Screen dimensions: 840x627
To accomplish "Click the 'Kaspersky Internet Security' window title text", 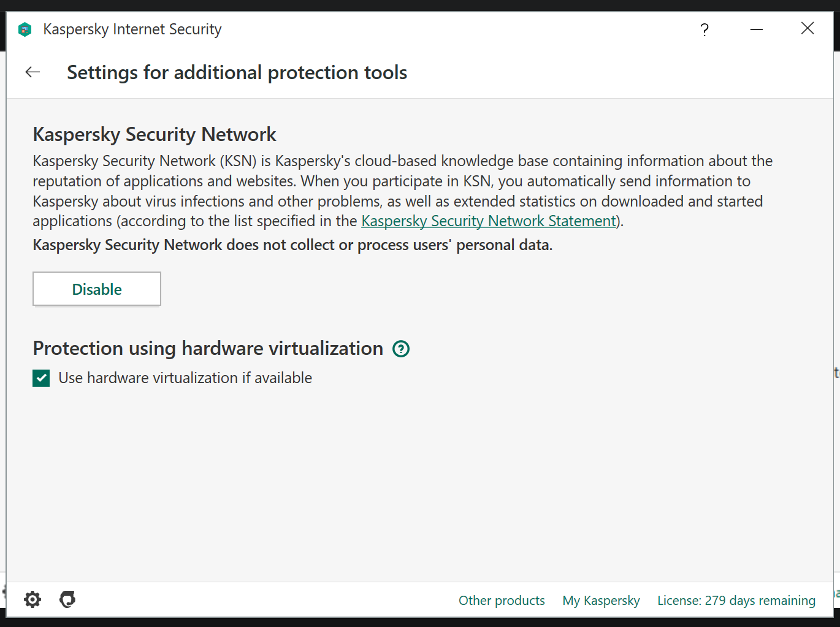I will [132, 29].
